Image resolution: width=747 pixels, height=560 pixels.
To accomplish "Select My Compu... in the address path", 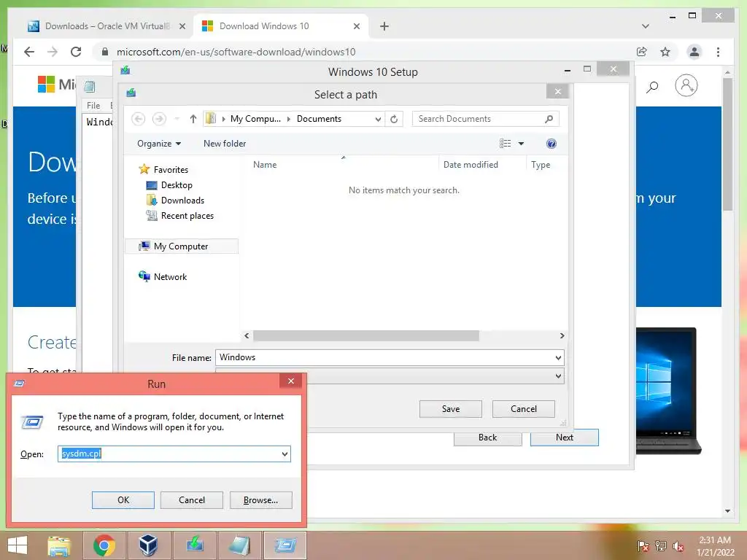I will [x=256, y=119].
